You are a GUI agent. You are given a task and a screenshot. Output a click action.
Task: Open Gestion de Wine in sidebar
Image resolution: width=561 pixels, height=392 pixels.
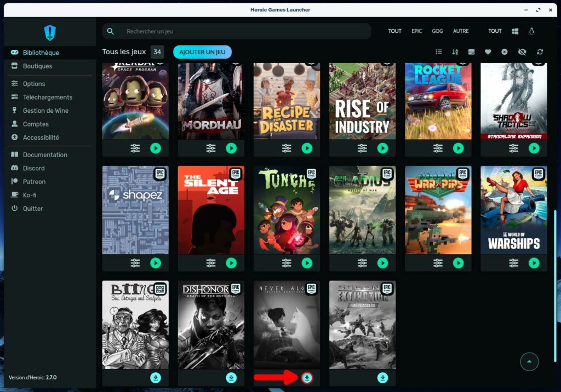[x=45, y=111]
